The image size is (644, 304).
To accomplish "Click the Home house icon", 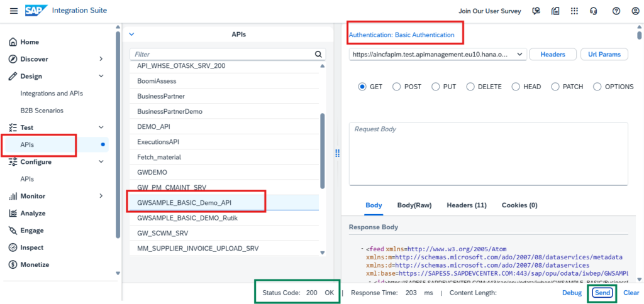I will pyautogui.click(x=13, y=42).
